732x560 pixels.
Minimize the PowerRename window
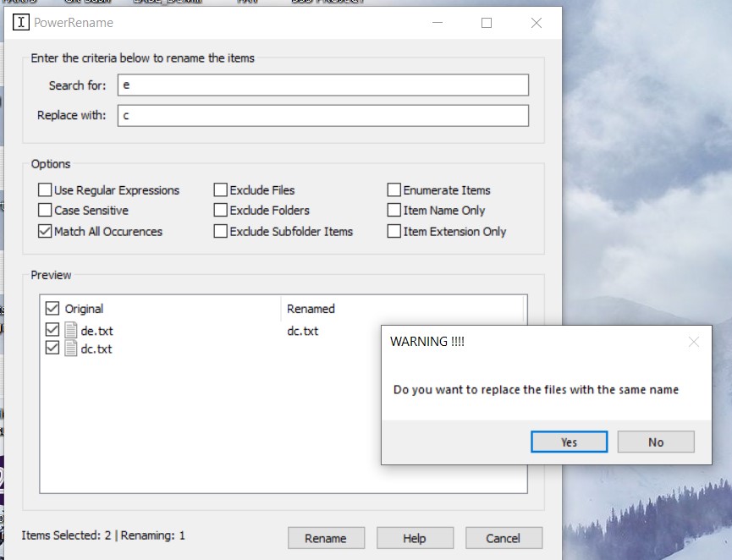(438, 22)
